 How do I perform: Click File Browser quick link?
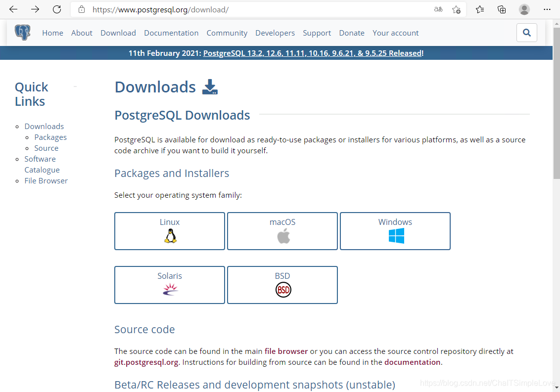coord(46,181)
